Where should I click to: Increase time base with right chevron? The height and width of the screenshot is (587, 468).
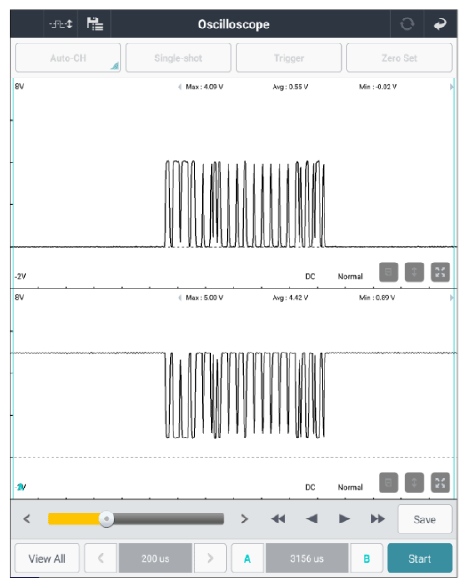point(210,559)
